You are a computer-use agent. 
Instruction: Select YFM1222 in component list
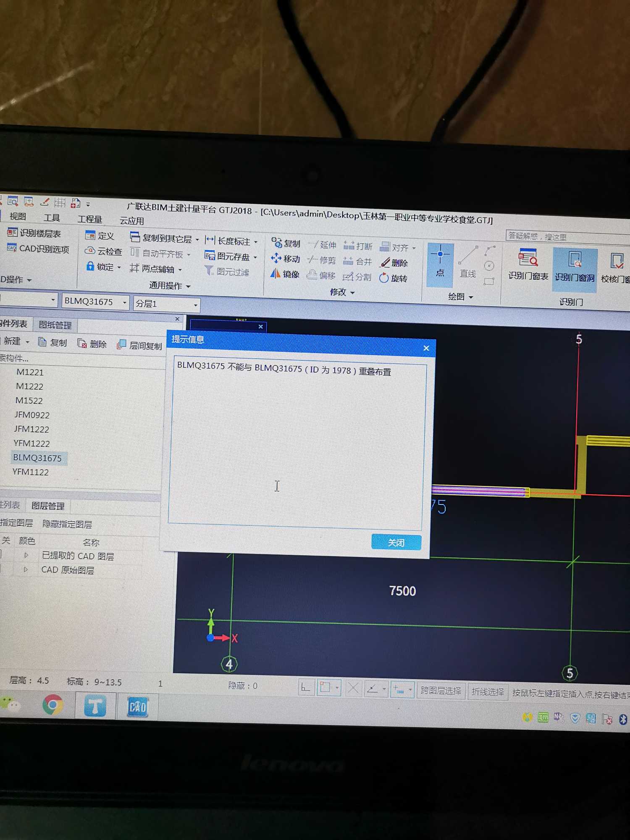pos(31,444)
